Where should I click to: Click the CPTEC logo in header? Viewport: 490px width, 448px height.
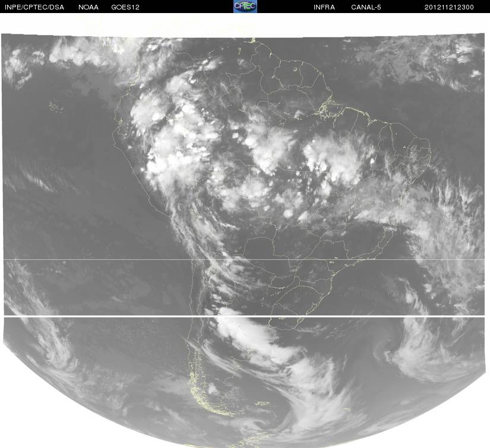[x=245, y=7]
